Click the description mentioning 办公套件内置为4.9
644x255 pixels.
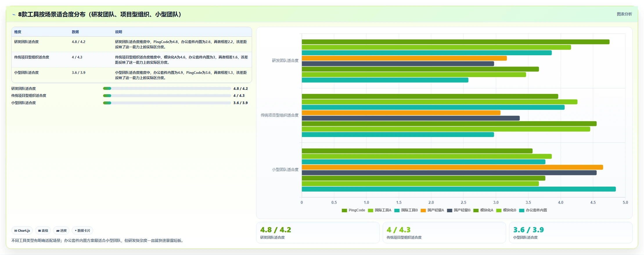coord(181,75)
